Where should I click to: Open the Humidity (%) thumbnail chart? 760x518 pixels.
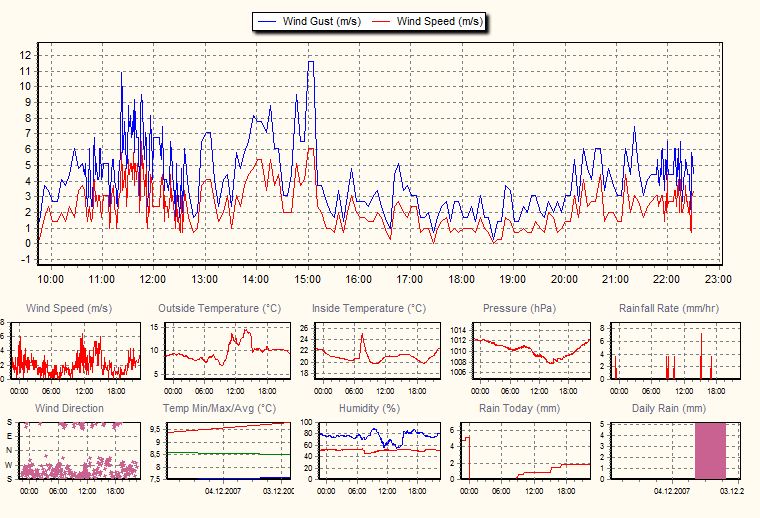pyautogui.click(x=380, y=451)
